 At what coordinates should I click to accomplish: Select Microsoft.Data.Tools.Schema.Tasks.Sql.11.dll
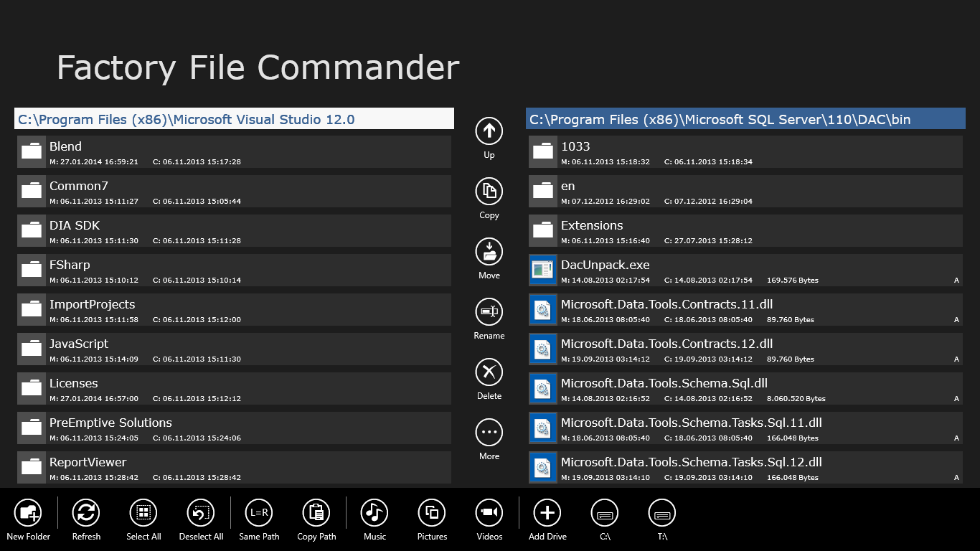click(x=745, y=428)
